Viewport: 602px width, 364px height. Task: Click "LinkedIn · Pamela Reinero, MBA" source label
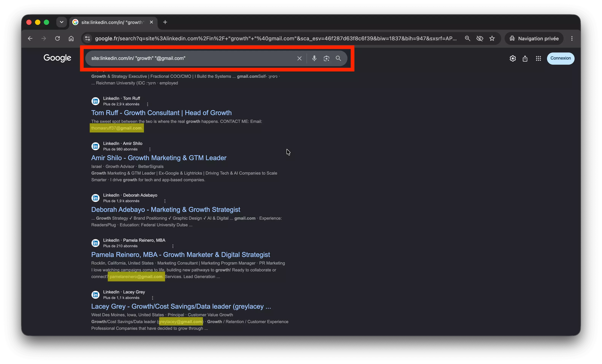pyautogui.click(x=134, y=240)
